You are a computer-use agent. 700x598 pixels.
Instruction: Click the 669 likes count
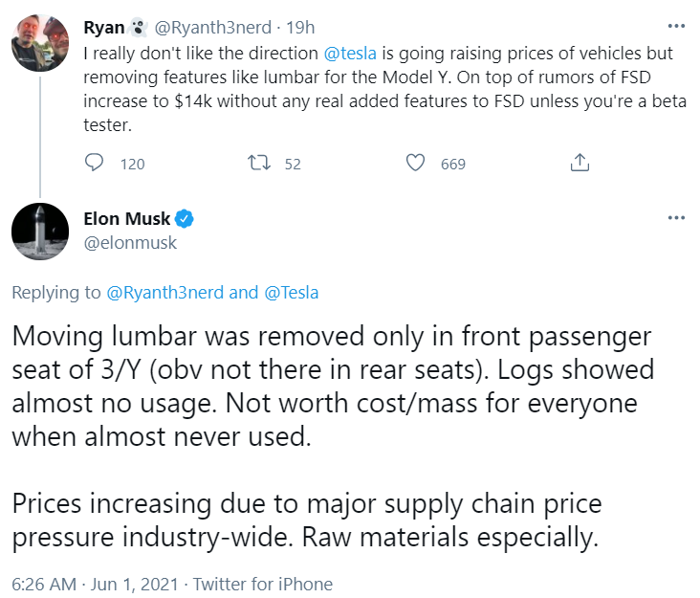pos(453,164)
